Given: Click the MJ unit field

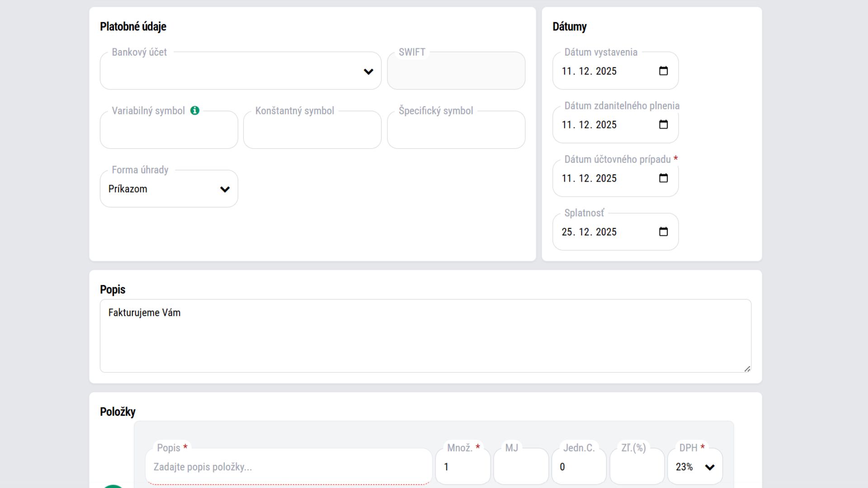Looking at the screenshot, I should click(x=521, y=467).
